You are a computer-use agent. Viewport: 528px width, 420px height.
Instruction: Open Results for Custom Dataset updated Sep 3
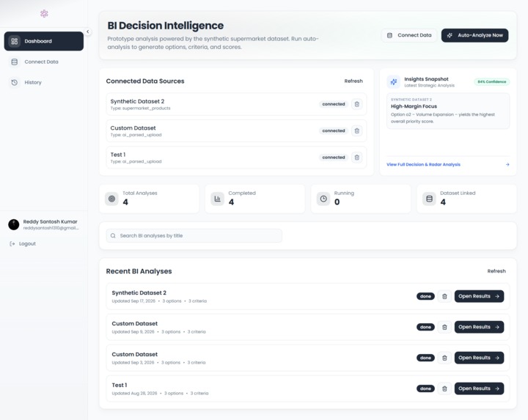click(479, 358)
